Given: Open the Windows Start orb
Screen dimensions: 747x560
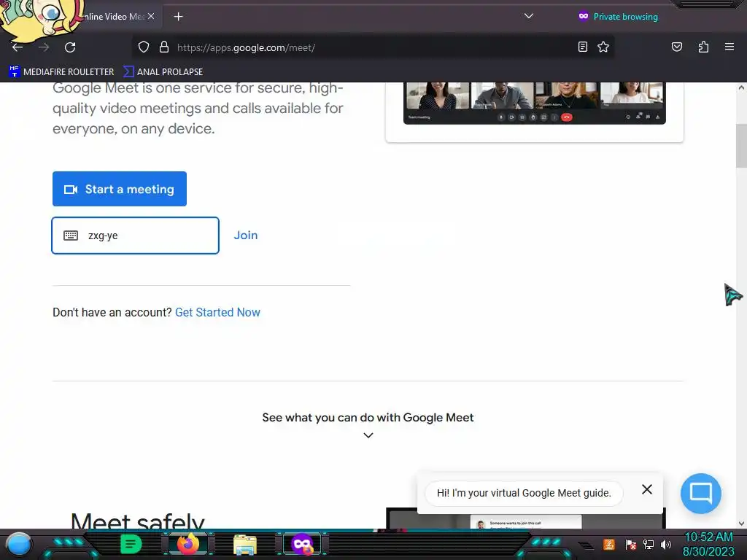Looking at the screenshot, I should pyautogui.click(x=19, y=544).
